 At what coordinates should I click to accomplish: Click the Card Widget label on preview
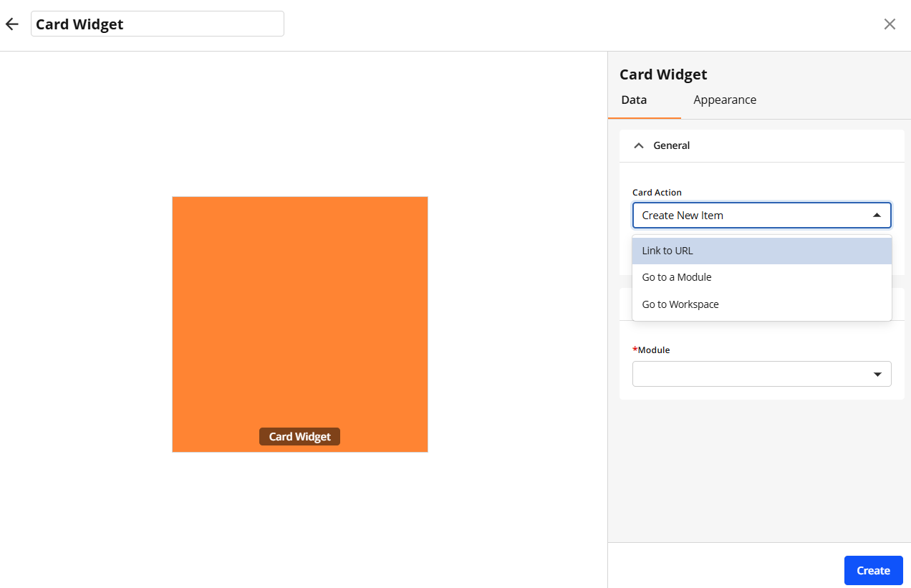coord(299,437)
